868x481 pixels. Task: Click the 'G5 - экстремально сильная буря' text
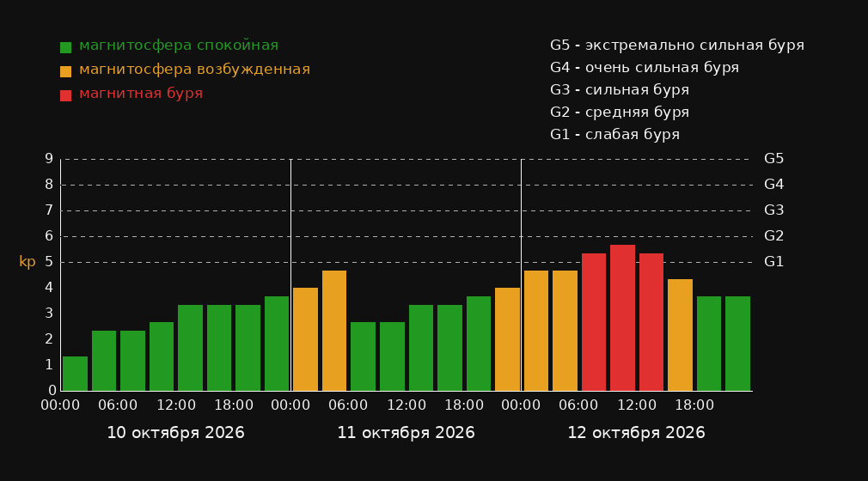(677, 46)
